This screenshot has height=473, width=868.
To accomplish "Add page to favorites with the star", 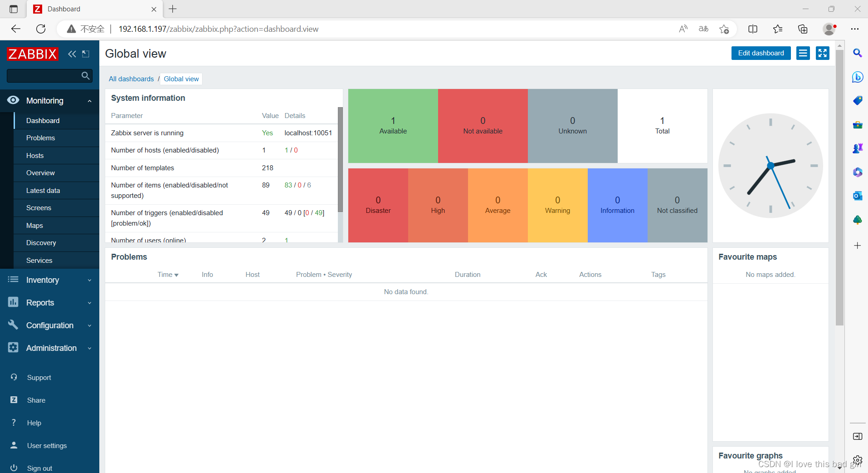I will (724, 29).
